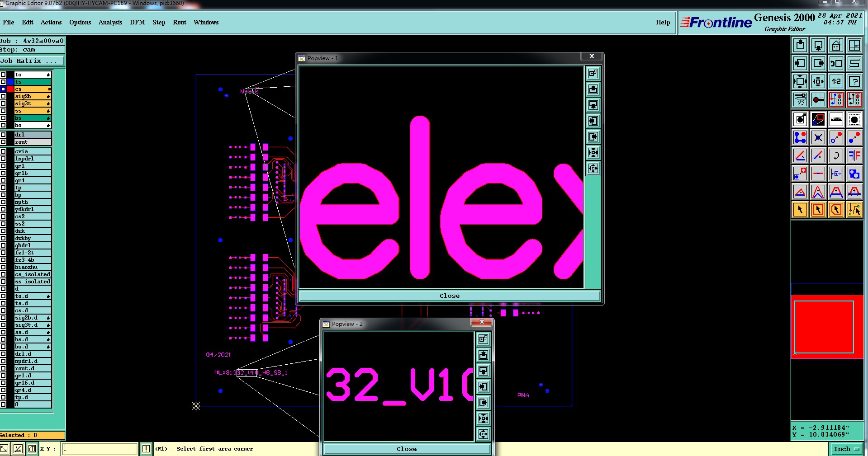Select layer name cs_isolated
The image size is (868, 456).
pyautogui.click(x=33, y=274)
